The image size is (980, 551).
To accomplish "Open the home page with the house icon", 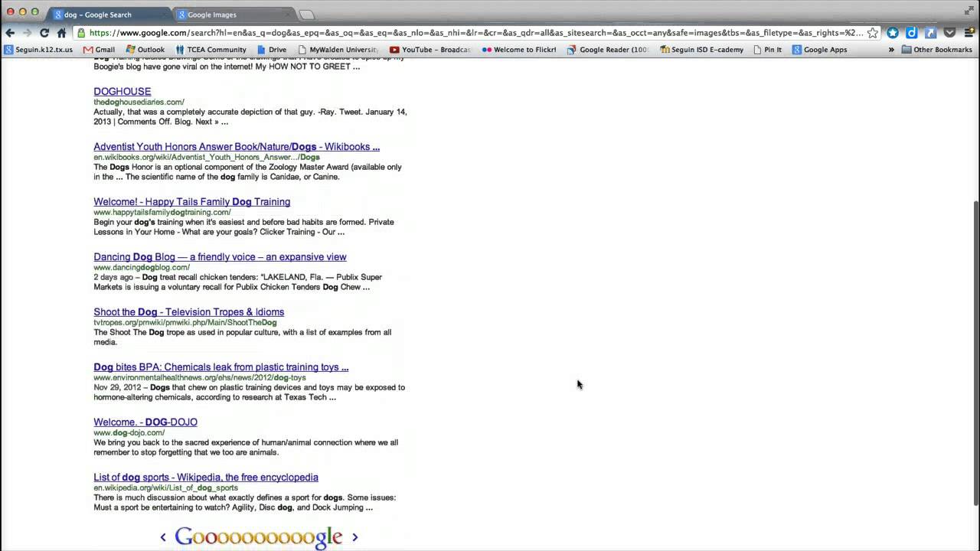I will (61, 33).
